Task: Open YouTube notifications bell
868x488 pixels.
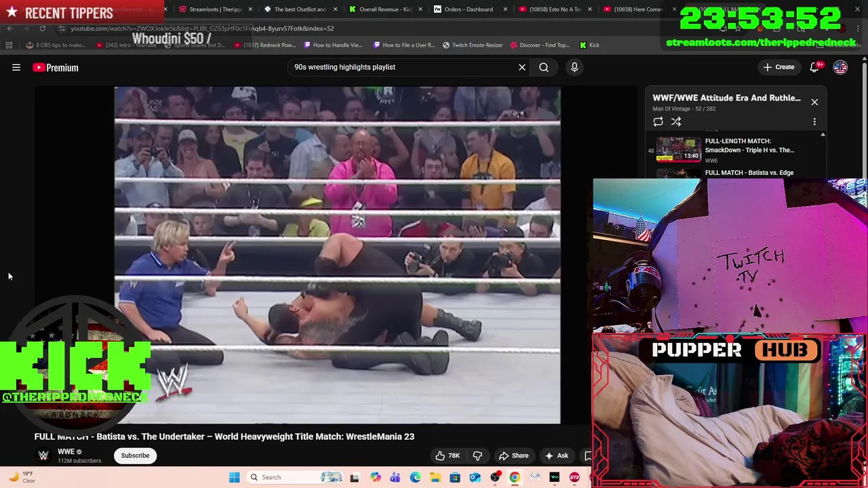Action: (815, 67)
